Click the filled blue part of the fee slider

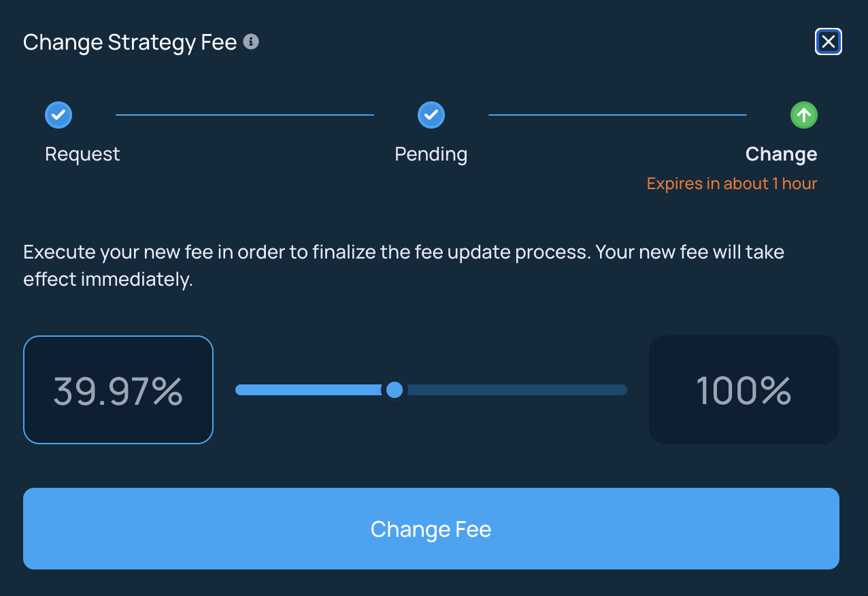(310, 390)
